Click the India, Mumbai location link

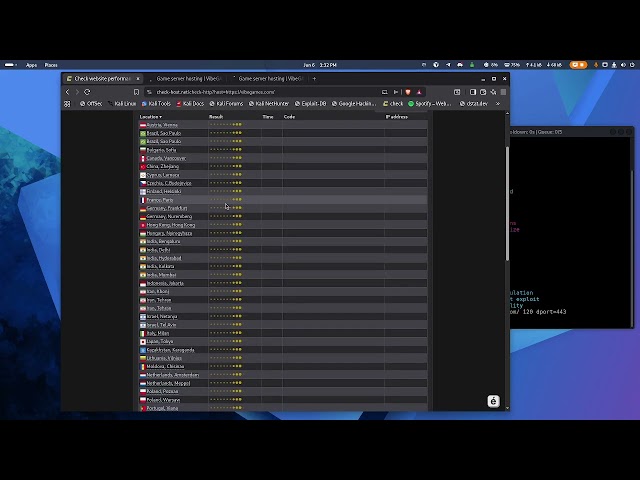pyautogui.click(x=161, y=275)
